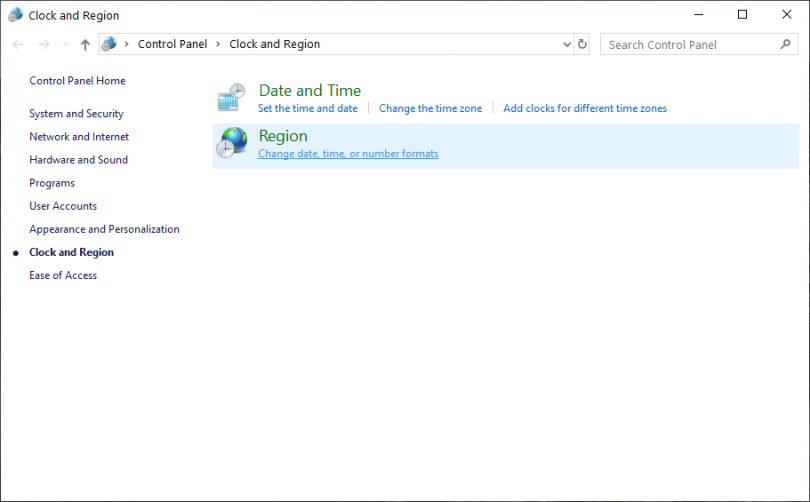The width and height of the screenshot is (810, 502).
Task: Open User Accounts category
Action: [x=63, y=206]
